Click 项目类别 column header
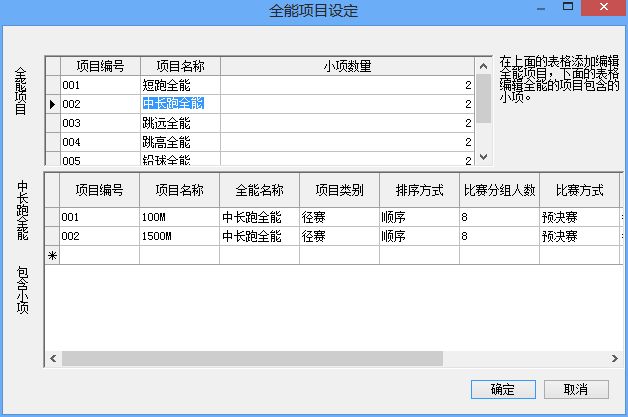 (340, 190)
